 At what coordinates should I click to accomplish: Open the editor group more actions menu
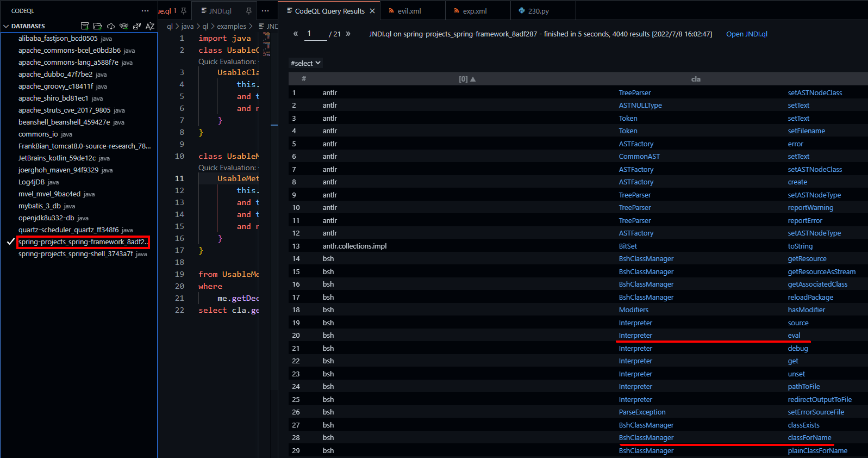(x=265, y=11)
